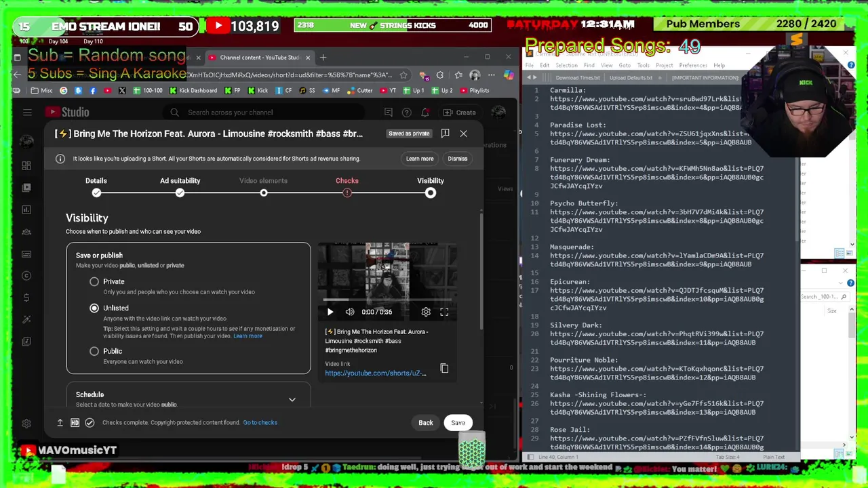Viewport: 868px width, 488px height.
Task: Open the Facebook bookmark icon
Action: point(93,90)
